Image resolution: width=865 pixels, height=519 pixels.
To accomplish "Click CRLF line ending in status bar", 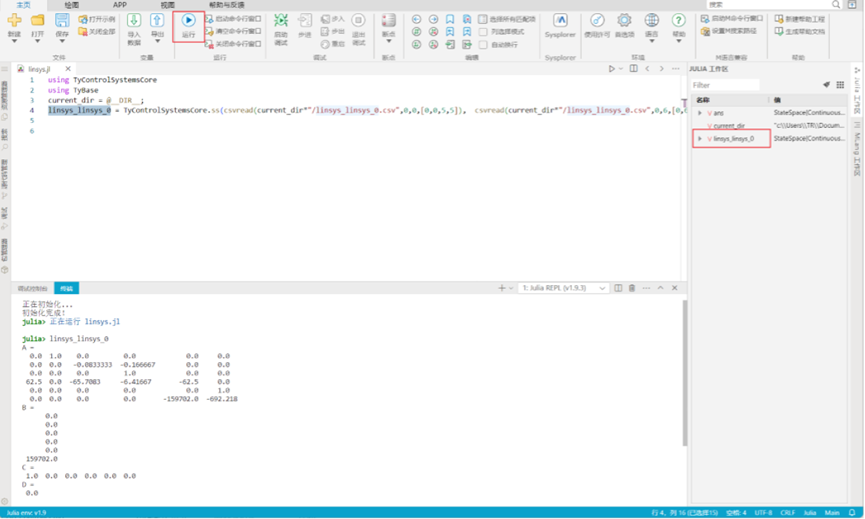I will (787, 512).
